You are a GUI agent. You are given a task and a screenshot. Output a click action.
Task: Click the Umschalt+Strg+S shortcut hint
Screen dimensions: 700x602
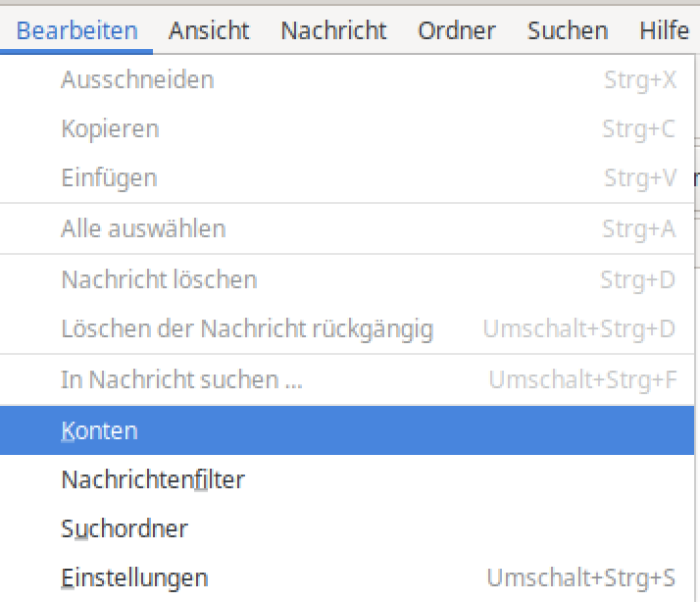[581, 577]
